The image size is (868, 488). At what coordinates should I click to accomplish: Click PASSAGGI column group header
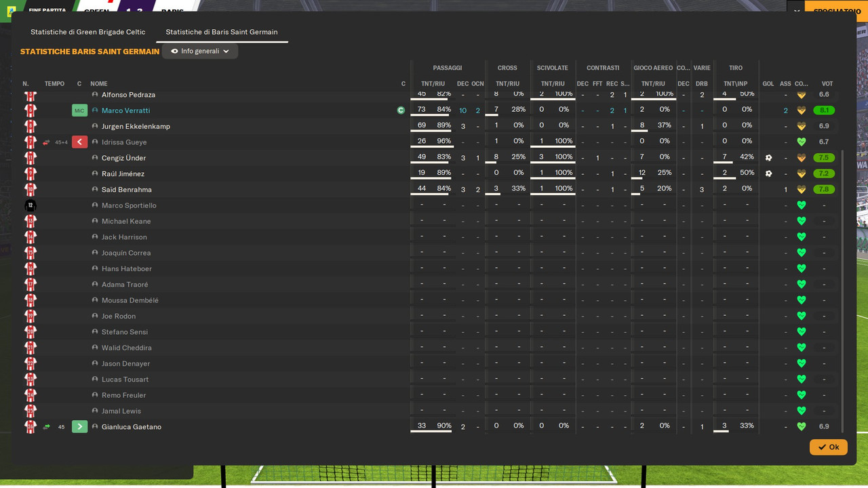click(x=448, y=68)
